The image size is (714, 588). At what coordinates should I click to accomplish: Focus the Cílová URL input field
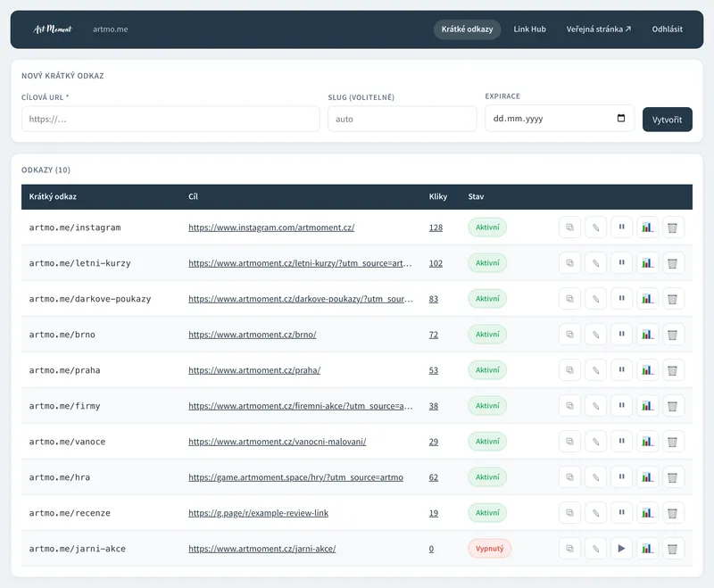170,120
